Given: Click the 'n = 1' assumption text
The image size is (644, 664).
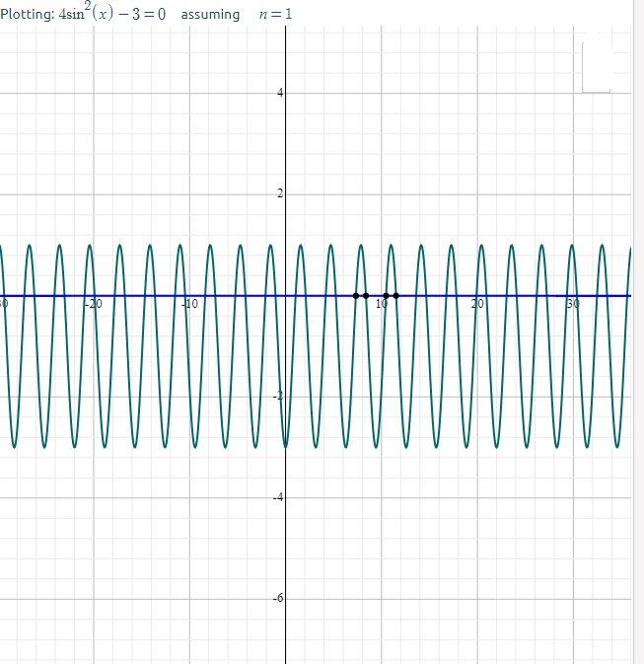Looking at the screenshot, I should pyautogui.click(x=275, y=15).
